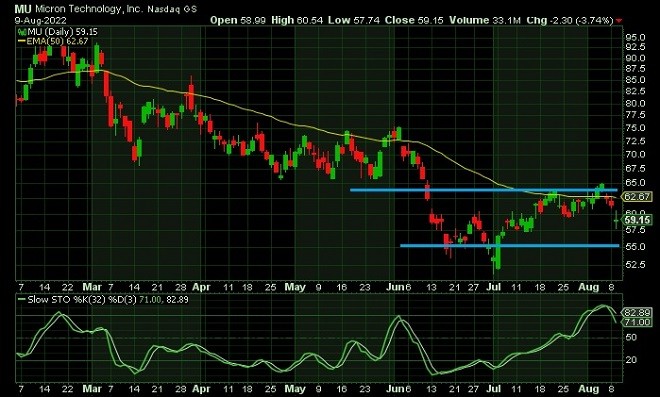Click the 70.0 price axis label
Screen dimensions: 660x397
(x=636, y=154)
